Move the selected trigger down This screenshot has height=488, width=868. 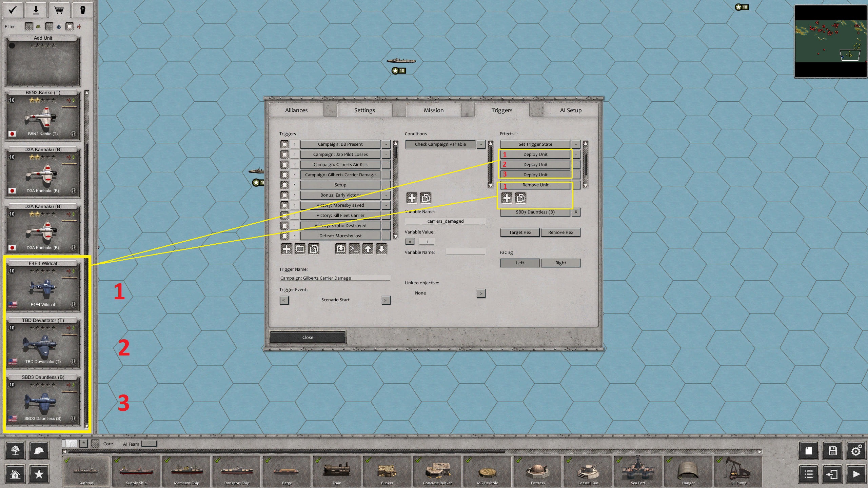tap(381, 249)
